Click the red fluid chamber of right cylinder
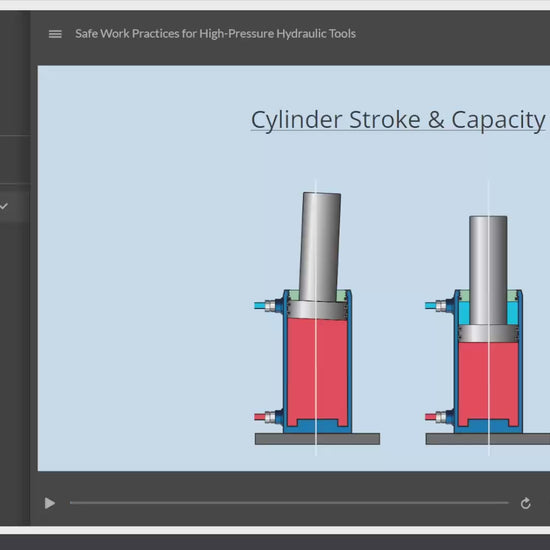550x550 pixels. point(488,381)
